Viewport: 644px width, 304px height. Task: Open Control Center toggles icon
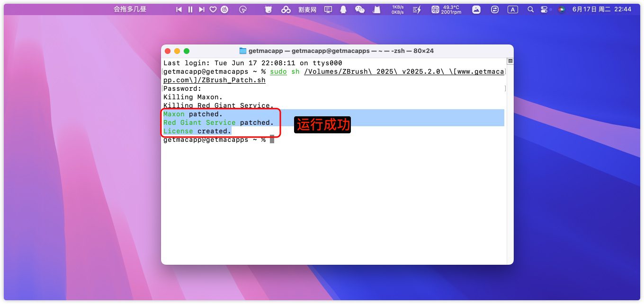[544, 9]
